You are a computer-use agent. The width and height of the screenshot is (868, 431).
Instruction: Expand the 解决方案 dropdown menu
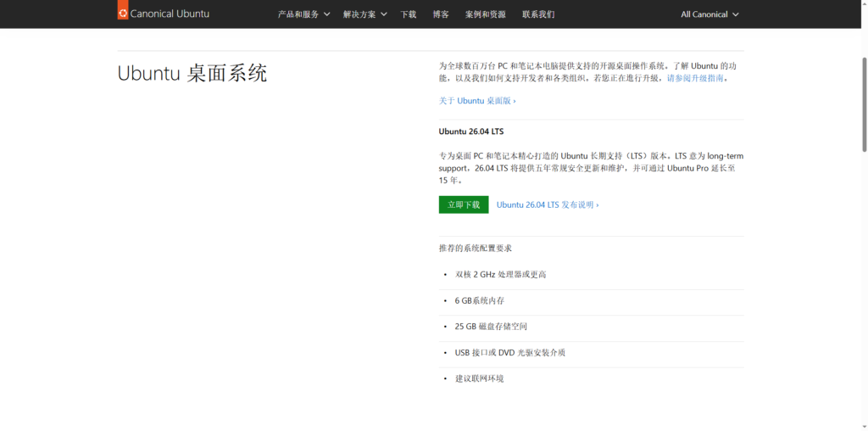(x=364, y=14)
